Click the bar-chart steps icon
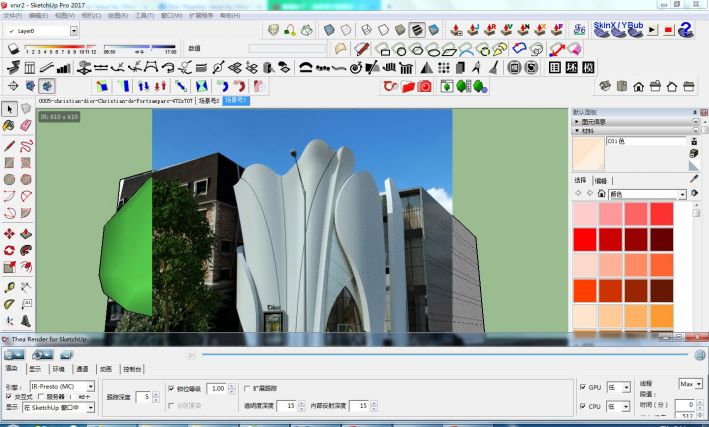This screenshot has width=709, height=427. coord(63,68)
